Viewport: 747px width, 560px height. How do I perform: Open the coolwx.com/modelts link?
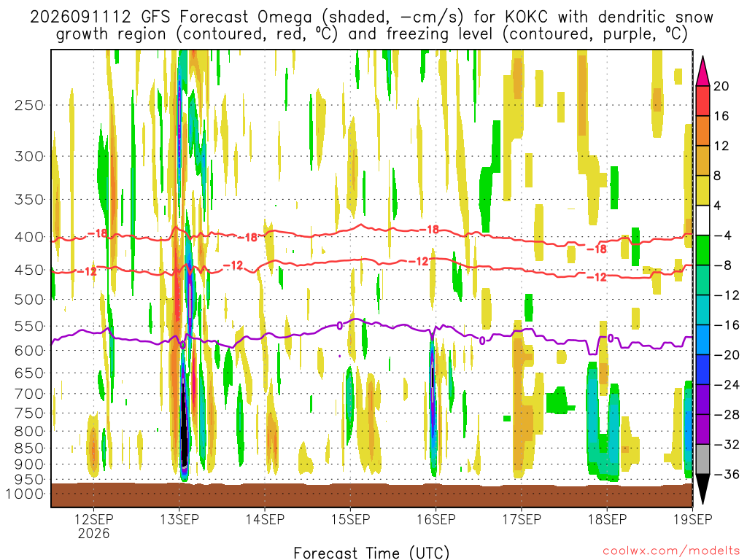pos(671,551)
